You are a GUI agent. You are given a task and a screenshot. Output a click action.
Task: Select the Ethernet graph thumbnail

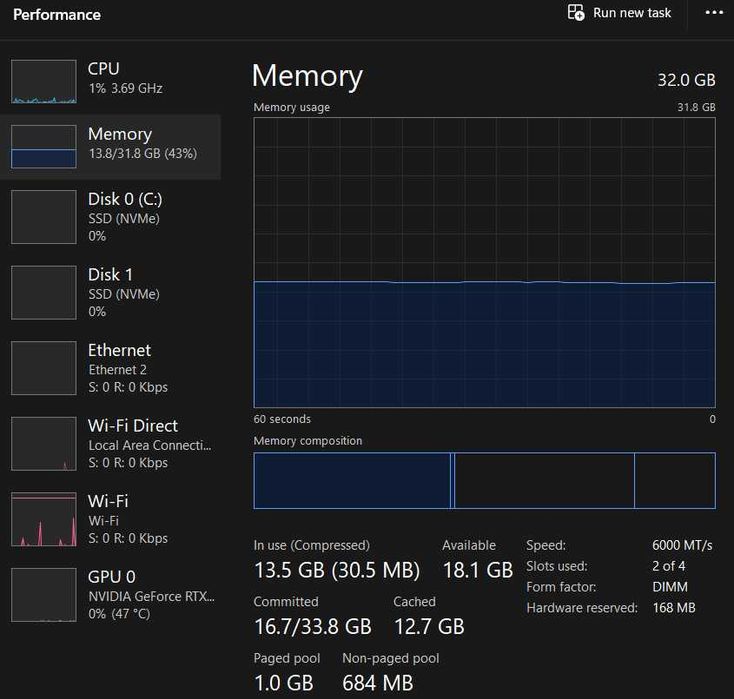click(x=43, y=368)
